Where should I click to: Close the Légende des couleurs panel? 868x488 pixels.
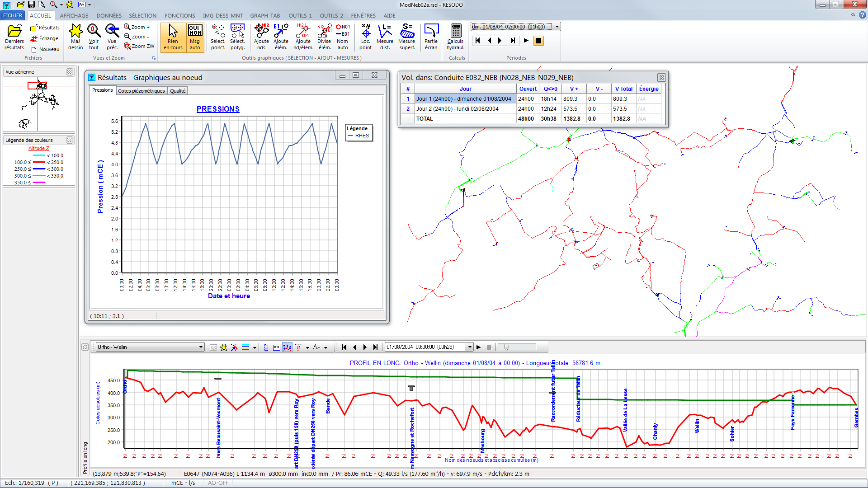point(69,140)
